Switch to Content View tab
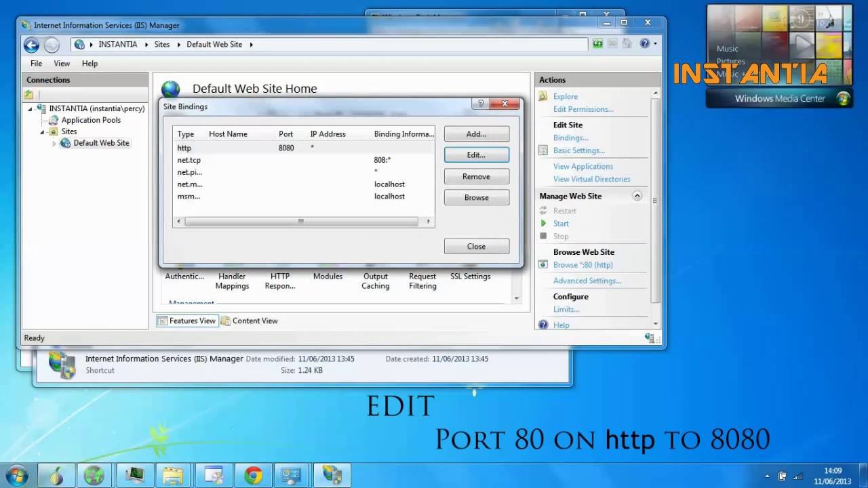The width and height of the screenshot is (868, 488). point(250,321)
